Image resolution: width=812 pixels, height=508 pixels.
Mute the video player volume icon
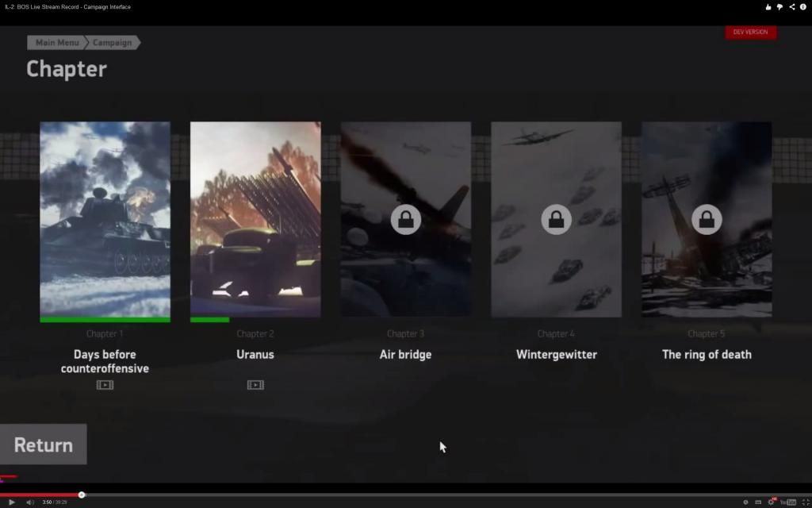(30, 502)
